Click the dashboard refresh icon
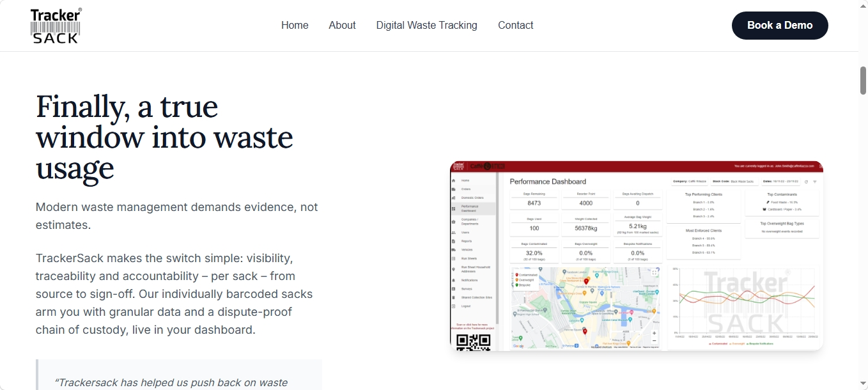 tap(806, 182)
